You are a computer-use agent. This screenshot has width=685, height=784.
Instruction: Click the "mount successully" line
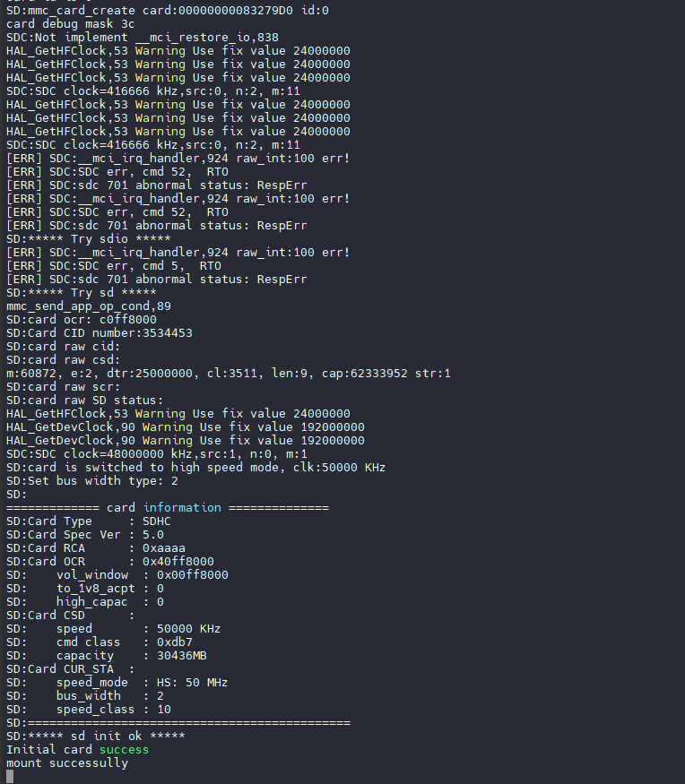(67, 762)
